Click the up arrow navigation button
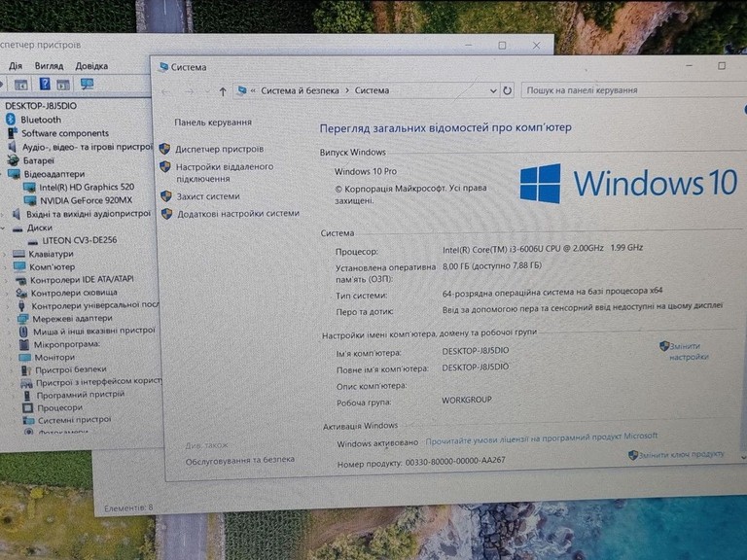 (x=223, y=91)
